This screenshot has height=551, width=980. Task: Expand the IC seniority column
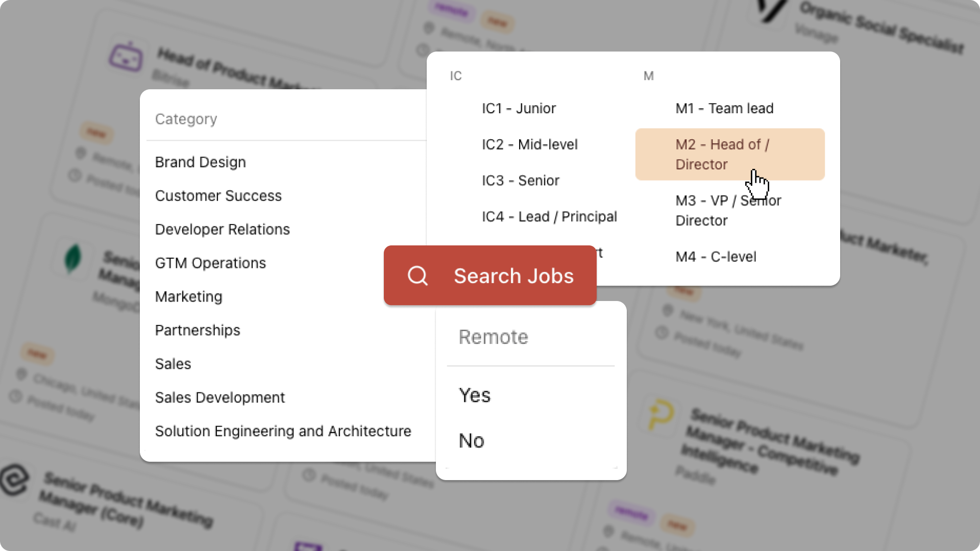[x=455, y=76]
